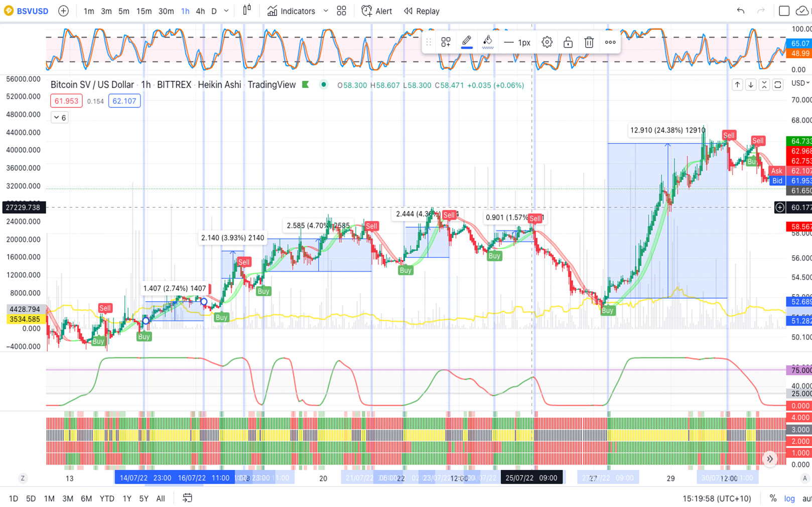Click the 61.953 sell price button

66,101
